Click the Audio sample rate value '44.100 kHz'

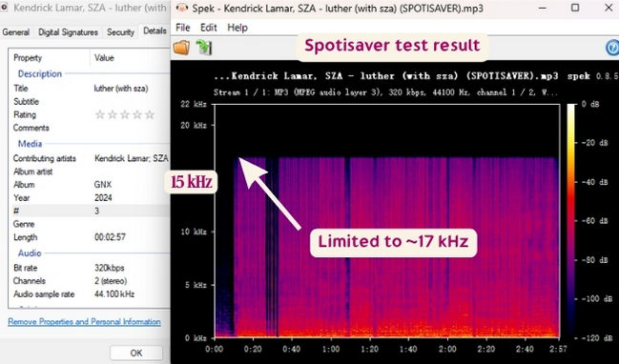click(114, 294)
